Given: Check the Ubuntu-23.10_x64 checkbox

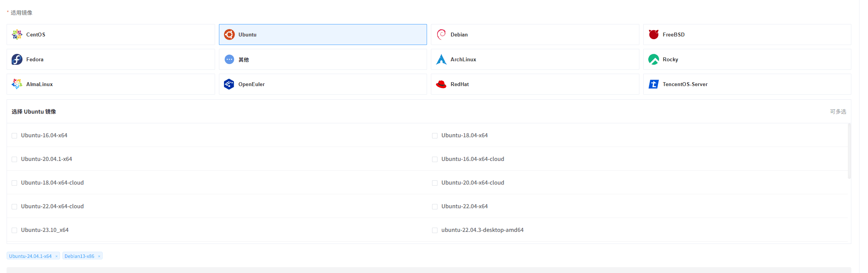Looking at the screenshot, I should pyautogui.click(x=14, y=230).
